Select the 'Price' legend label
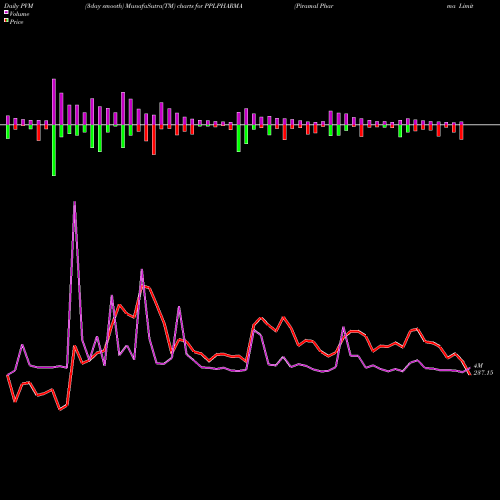This screenshot has width=500, height=500. coord(17,22)
